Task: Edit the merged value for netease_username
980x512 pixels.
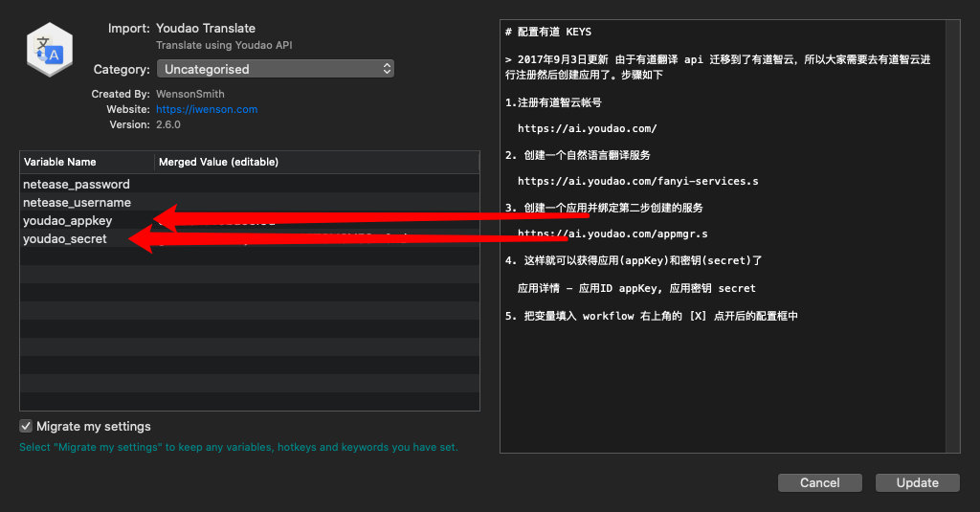Action: [x=317, y=202]
